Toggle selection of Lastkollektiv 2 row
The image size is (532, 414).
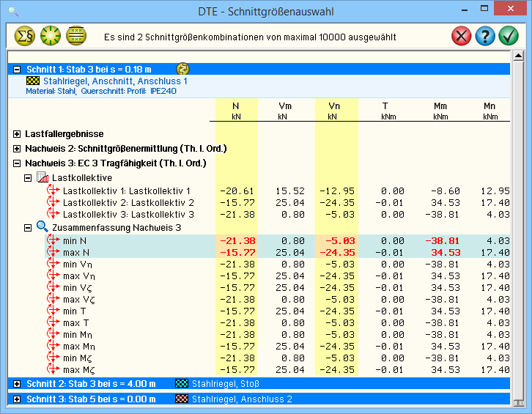click(53, 202)
